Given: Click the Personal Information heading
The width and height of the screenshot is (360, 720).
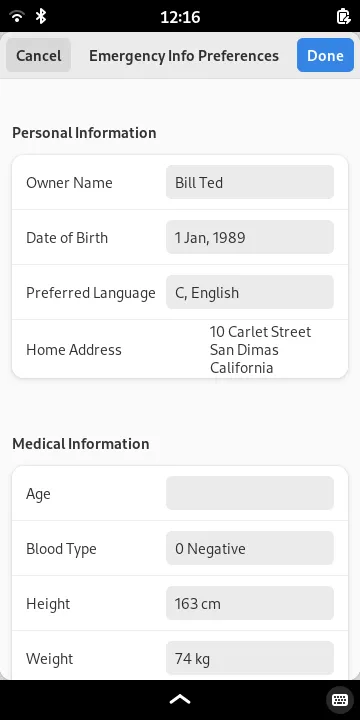Looking at the screenshot, I should pyautogui.click(x=84, y=133).
